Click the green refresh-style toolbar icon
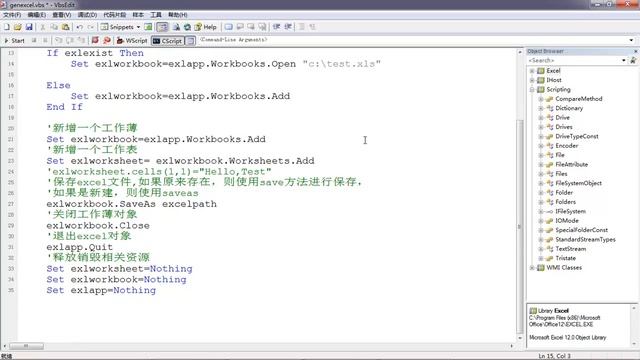The height and width of the screenshot is (360, 640). point(187,27)
